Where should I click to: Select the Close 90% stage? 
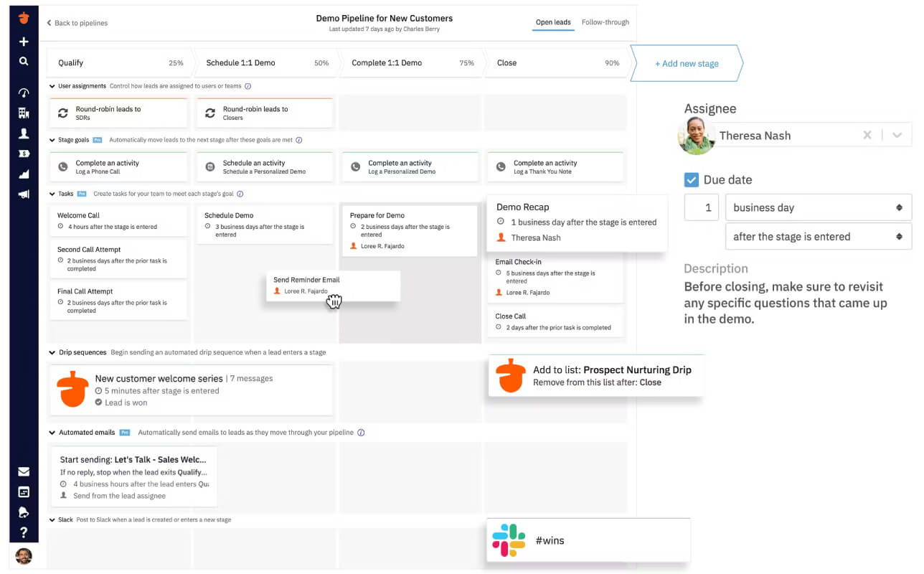(557, 63)
